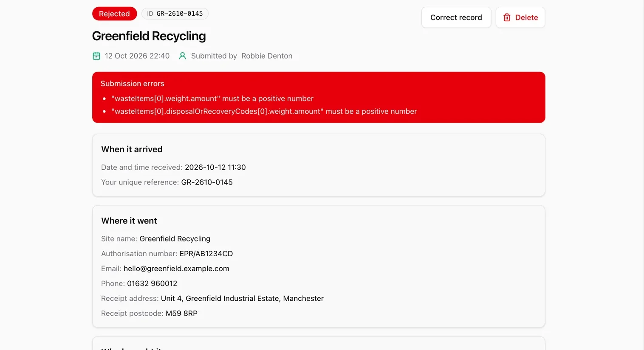Click the Rejected status badge
The height and width of the screenshot is (350, 644).
click(x=114, y=14)
